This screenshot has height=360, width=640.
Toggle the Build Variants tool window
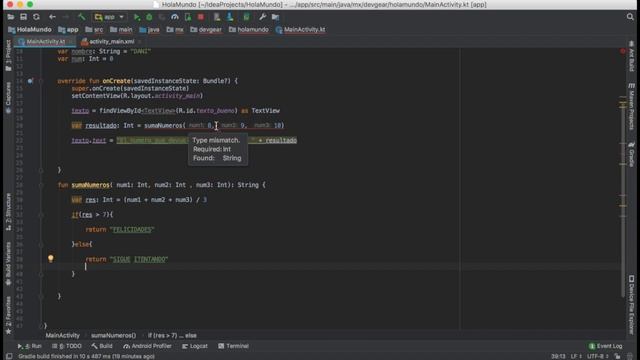[8, 264]
